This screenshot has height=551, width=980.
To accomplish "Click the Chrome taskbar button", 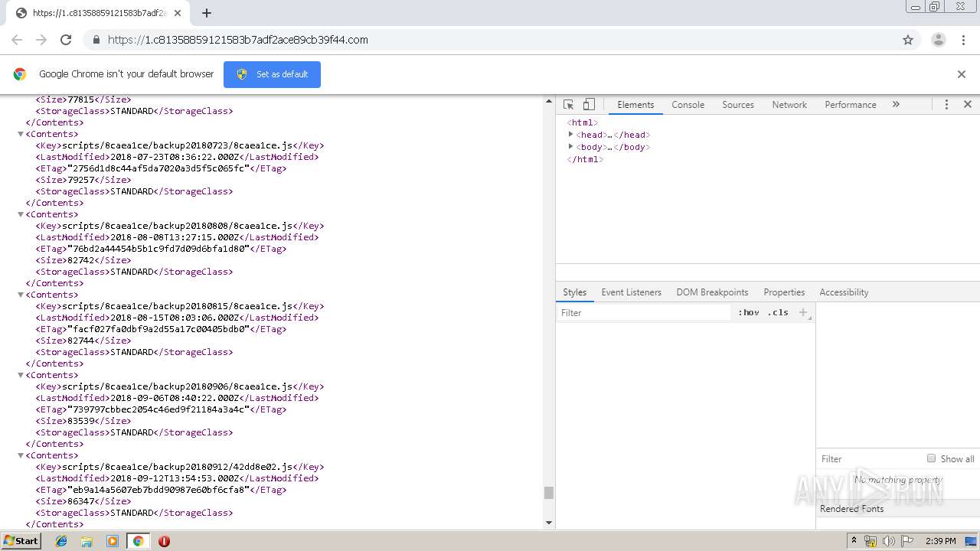I will [138, 541].
